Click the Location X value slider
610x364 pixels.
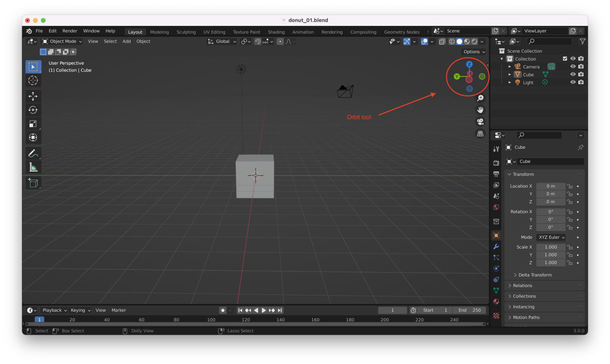551,186
